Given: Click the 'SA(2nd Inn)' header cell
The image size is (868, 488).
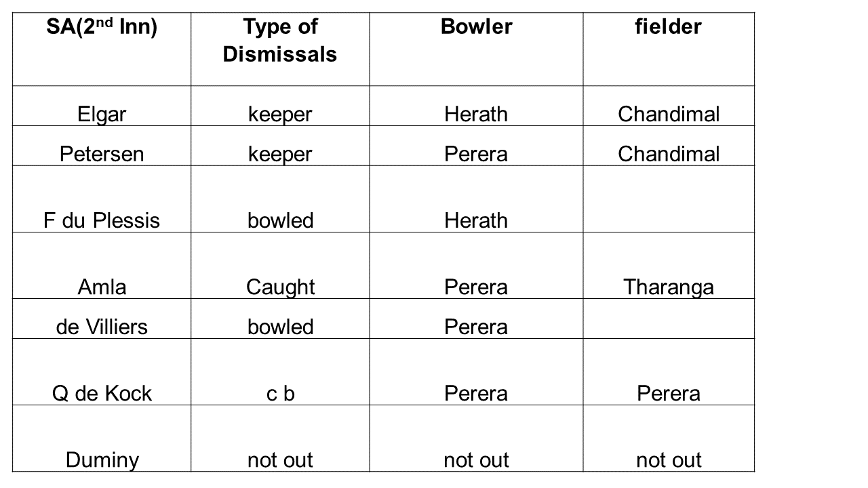Looking at the screenshot, I should pyautogui.click(x=102, y=28).
